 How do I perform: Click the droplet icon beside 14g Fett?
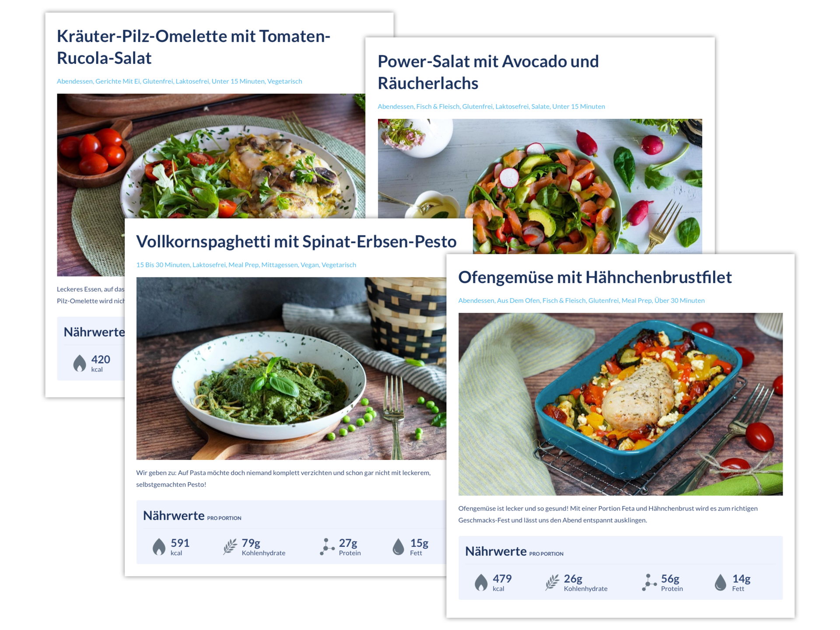pos(720,583)
